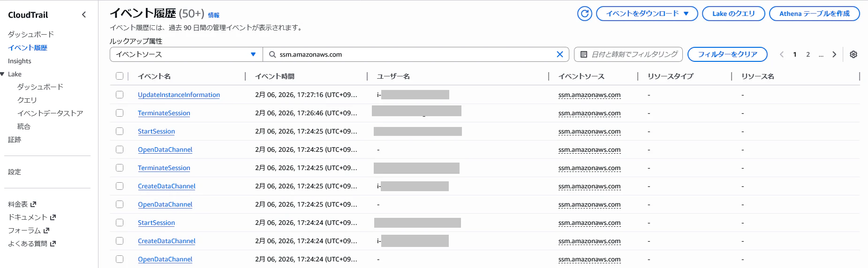This screenshot has height=268, width=868.
Task: Click the search magnifier icon in the filter field
Action: (272, 54)
